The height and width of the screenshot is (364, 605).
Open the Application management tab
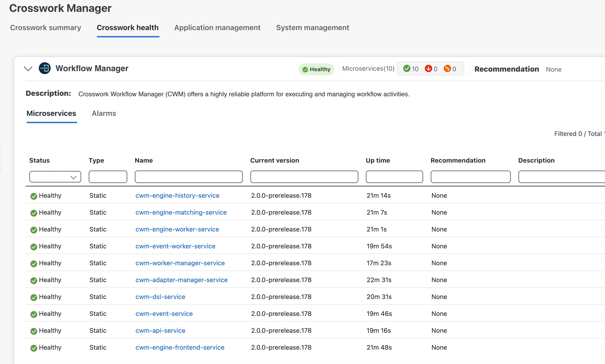217,27
